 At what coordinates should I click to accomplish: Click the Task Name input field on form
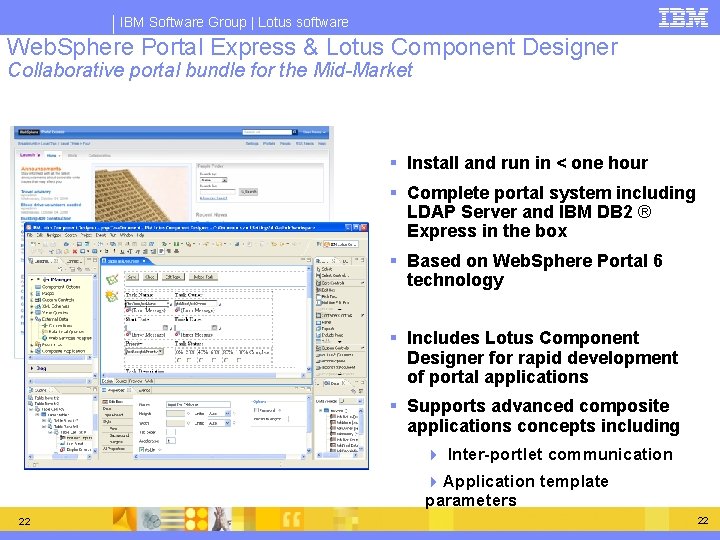(147, 304)
